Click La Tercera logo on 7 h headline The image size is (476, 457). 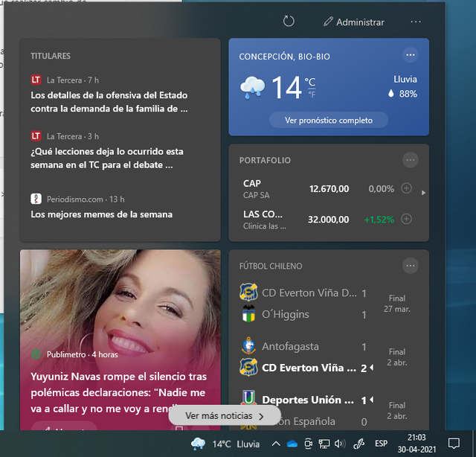click(36, 80)
